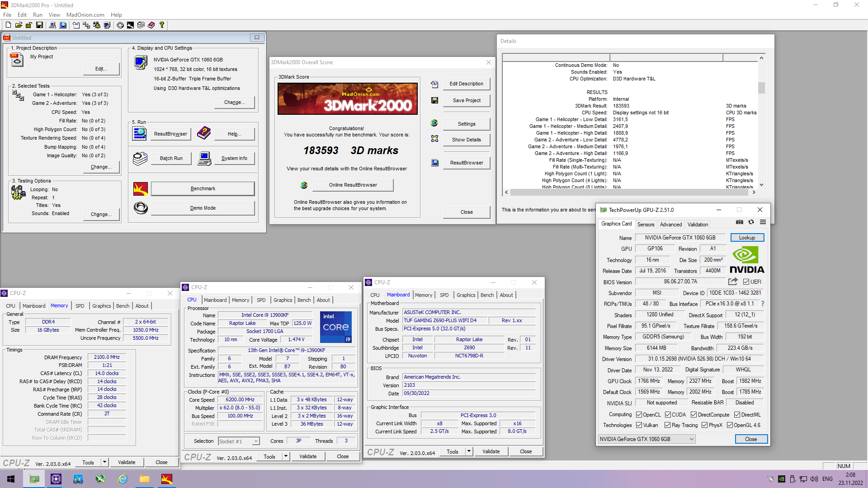This screenshot has width=868, height=488.
Task: Open the Socket #1 selection dropdown
Action: [239, 441]
